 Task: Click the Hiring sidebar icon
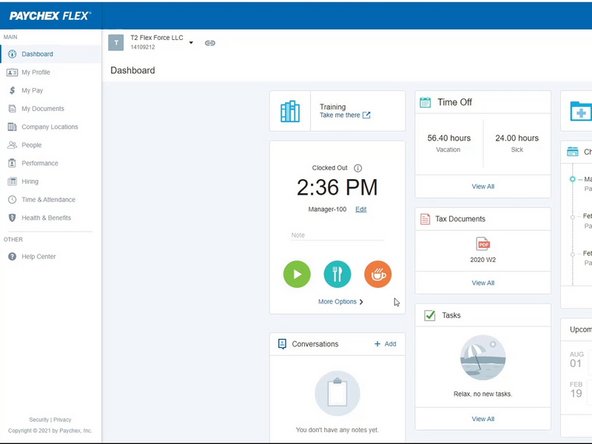(x=12, y=181)
